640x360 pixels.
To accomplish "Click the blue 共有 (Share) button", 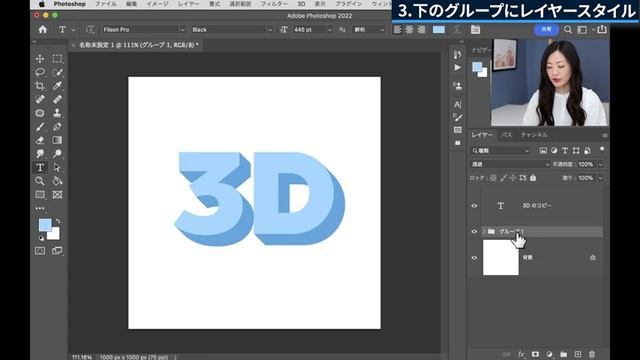I will tap(546, 29).
